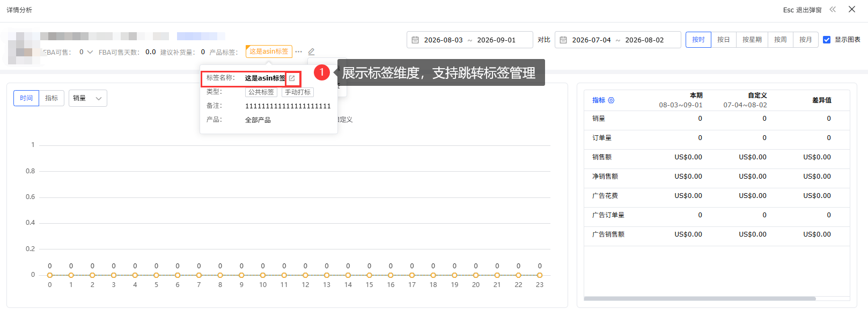This screenshot has height=316, width=868.
Task: Toggle the 显示图表 checkbox
Action: (x=827, y=40)
